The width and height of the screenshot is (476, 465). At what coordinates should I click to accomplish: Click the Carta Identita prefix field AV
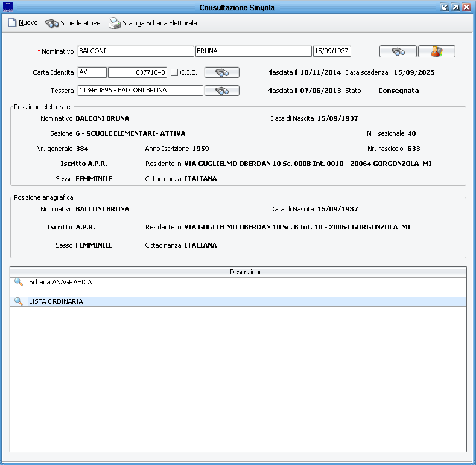(92, 72)
